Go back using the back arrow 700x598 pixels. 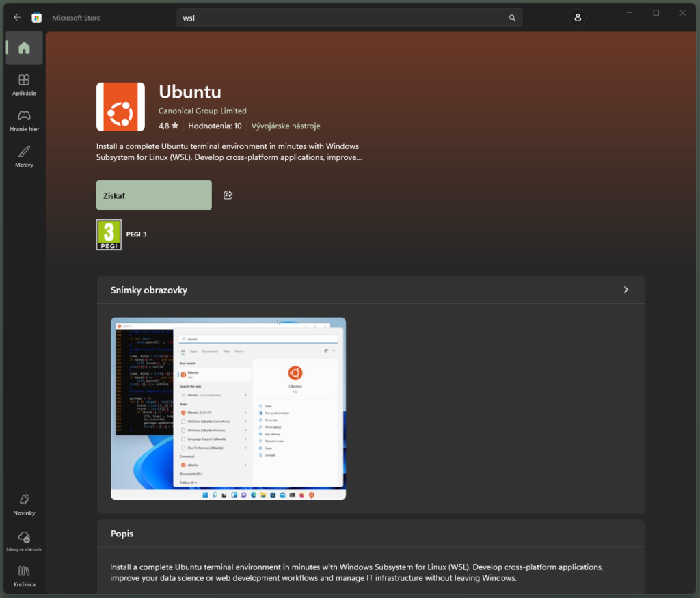point(17,17)
